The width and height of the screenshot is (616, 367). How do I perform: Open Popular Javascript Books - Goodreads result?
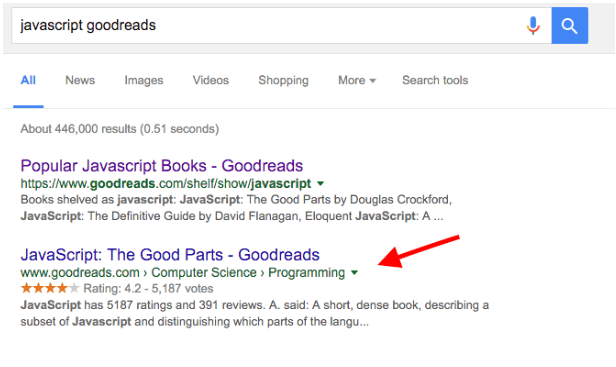(x=161, y=166)
